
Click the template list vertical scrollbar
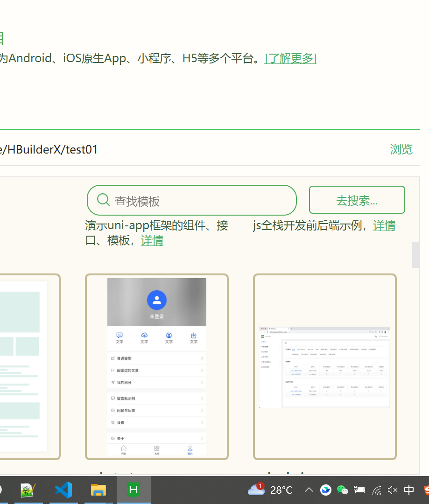[x=415, y=255]
